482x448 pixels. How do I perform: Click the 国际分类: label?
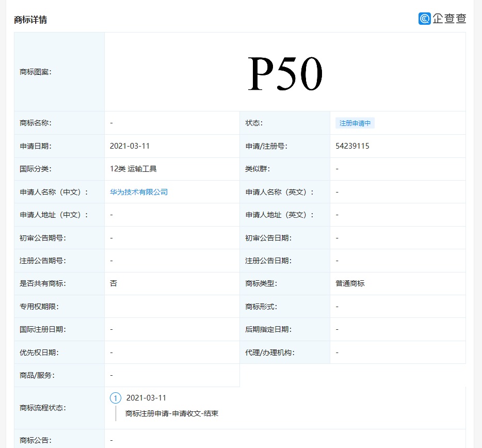click(x=36, y=169)
